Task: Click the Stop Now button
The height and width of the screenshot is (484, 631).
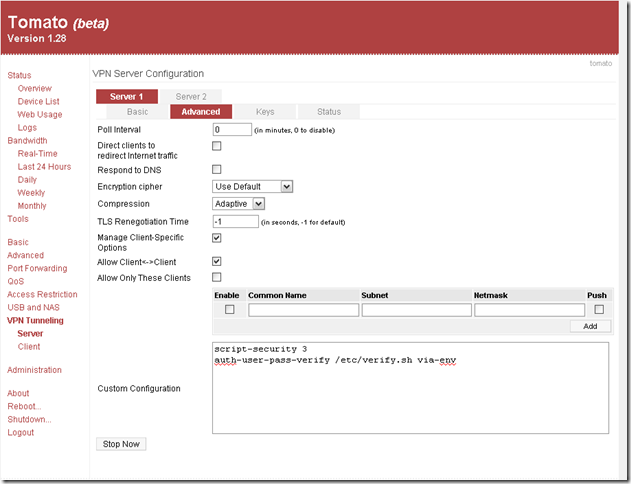Action: tap(121, 443)
